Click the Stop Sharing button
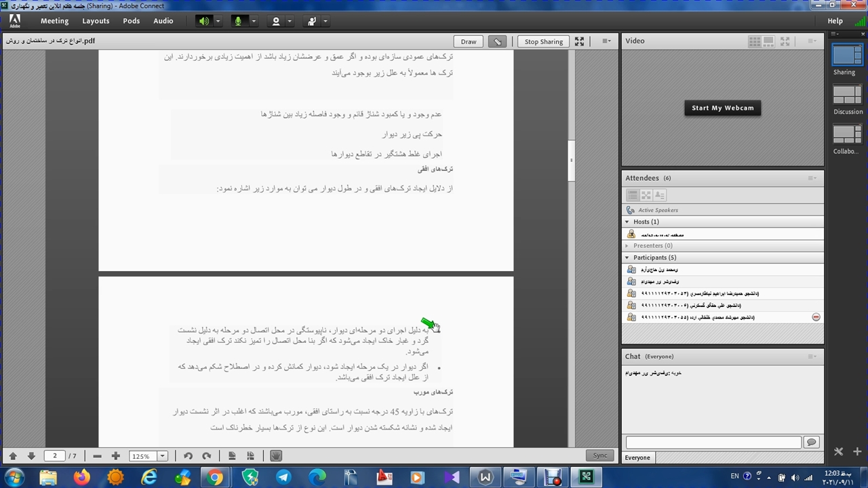Screen dimensions: 868x488 click(x=544, y=41)
